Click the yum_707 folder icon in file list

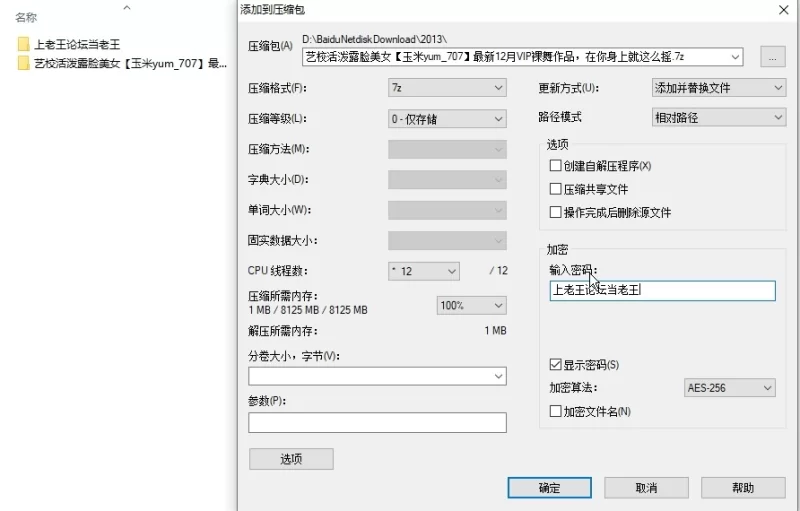click(x=24, y=63)
